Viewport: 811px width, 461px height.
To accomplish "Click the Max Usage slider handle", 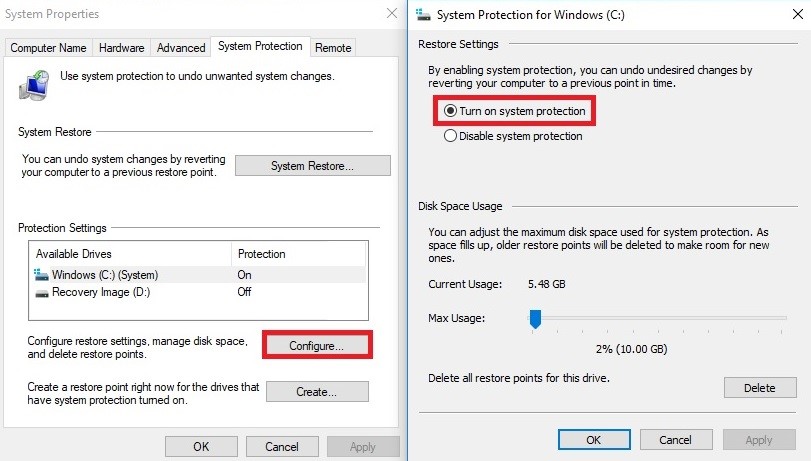I will coord(535,319).
